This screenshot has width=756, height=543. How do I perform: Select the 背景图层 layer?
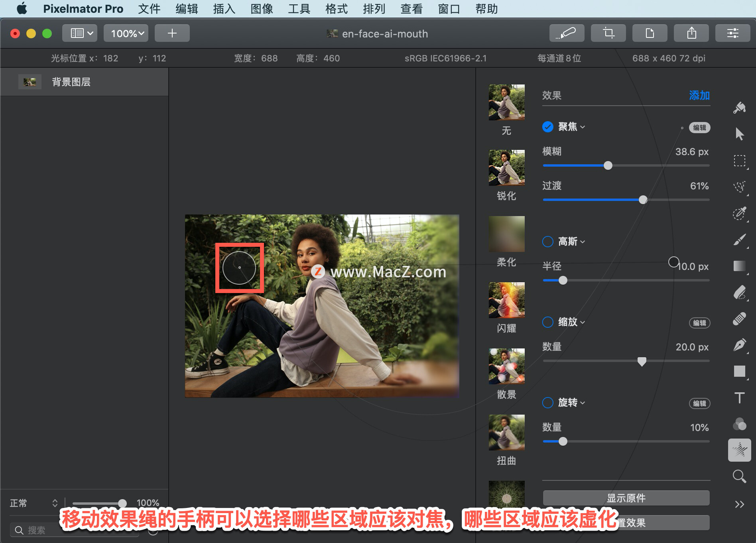pyautogui.click(x=84, y=82)
